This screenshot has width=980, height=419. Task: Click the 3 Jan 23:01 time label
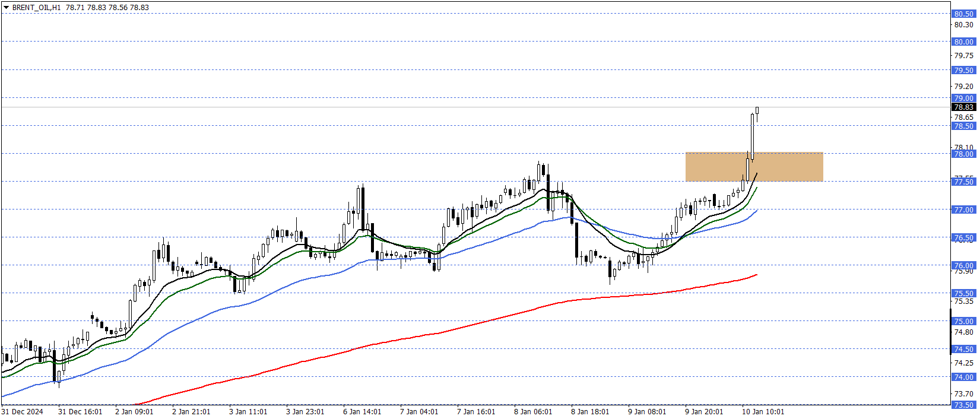pyautogui.click(x=305, y=412)
